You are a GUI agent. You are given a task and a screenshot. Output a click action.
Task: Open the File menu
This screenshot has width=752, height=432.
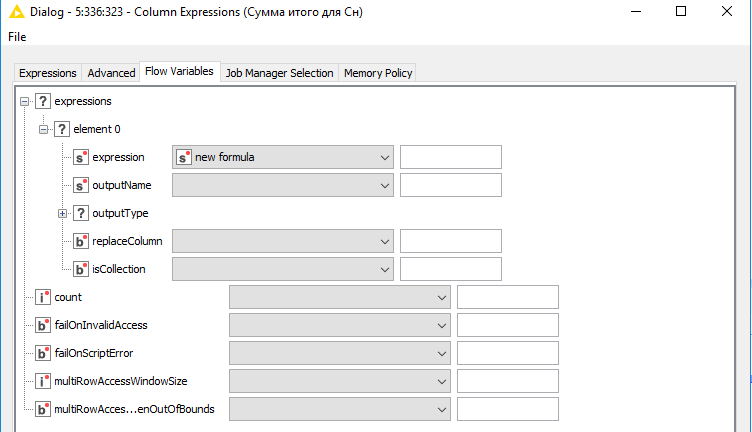tap(17, 37)
